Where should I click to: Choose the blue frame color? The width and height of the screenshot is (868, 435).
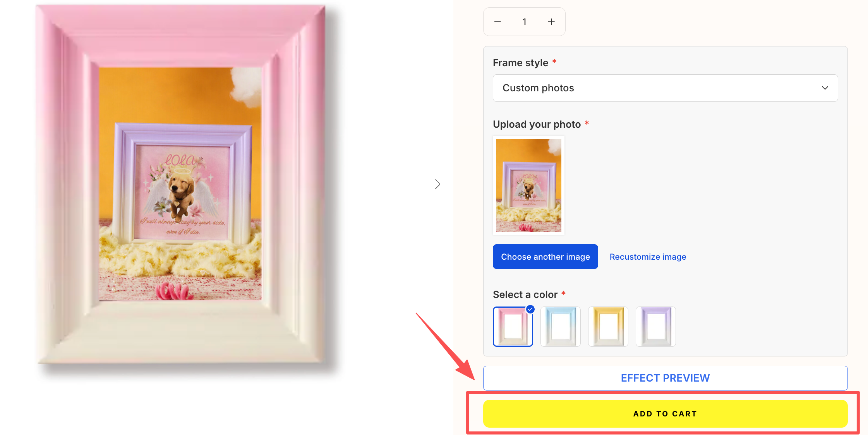[x=560, y=326]
